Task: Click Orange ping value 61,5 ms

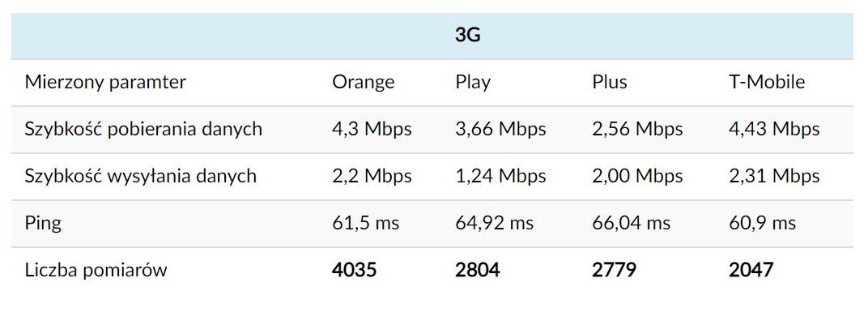Action: pyautogui.click(x=365, y=224)
